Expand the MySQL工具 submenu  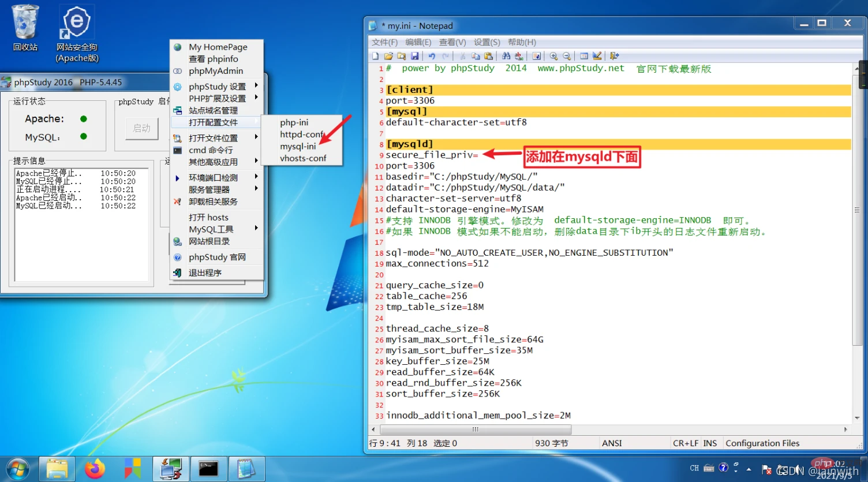pos(211,229)
